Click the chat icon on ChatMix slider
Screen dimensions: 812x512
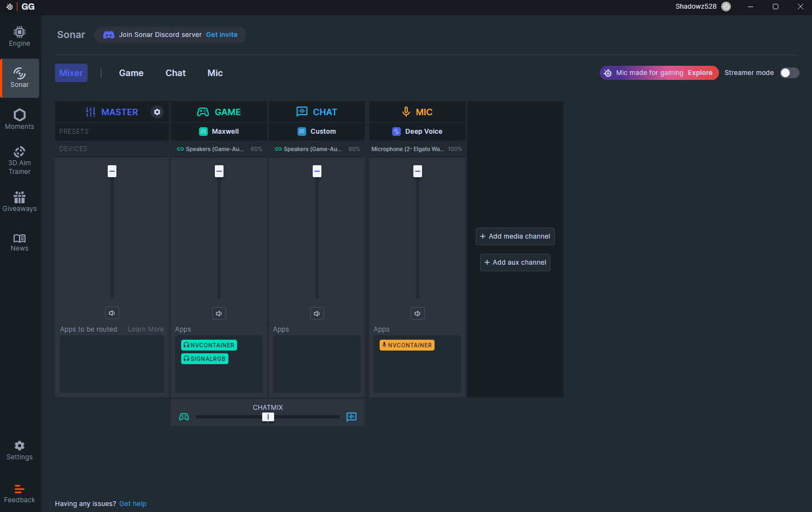coord(351,417)
